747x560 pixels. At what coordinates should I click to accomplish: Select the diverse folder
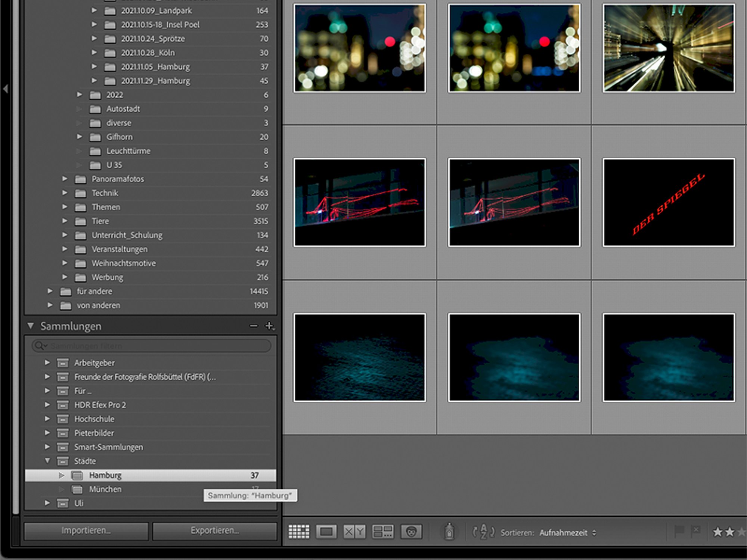point(119,123)
